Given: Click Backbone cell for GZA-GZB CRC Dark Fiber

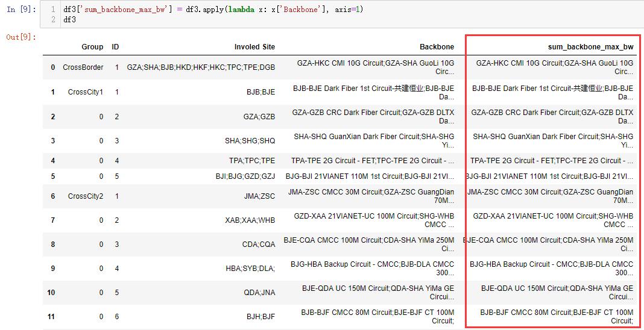Looking at the screenshot, I should click(x=373, y=117).
